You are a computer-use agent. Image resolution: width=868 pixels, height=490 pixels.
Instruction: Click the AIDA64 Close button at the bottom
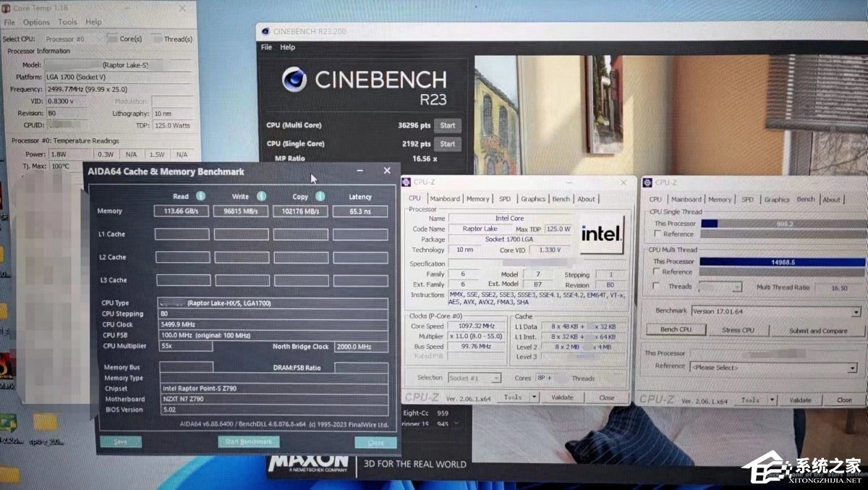tap(375, 442)
